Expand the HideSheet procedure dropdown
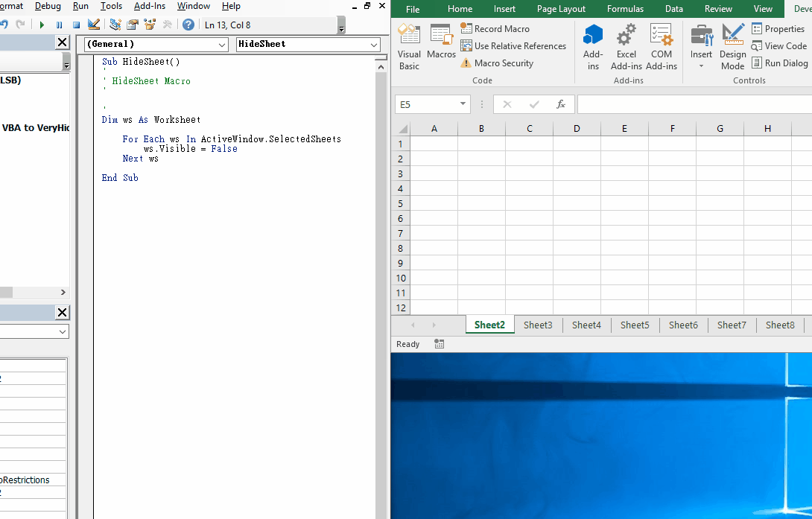812x519 pixels. click(374, 45)
